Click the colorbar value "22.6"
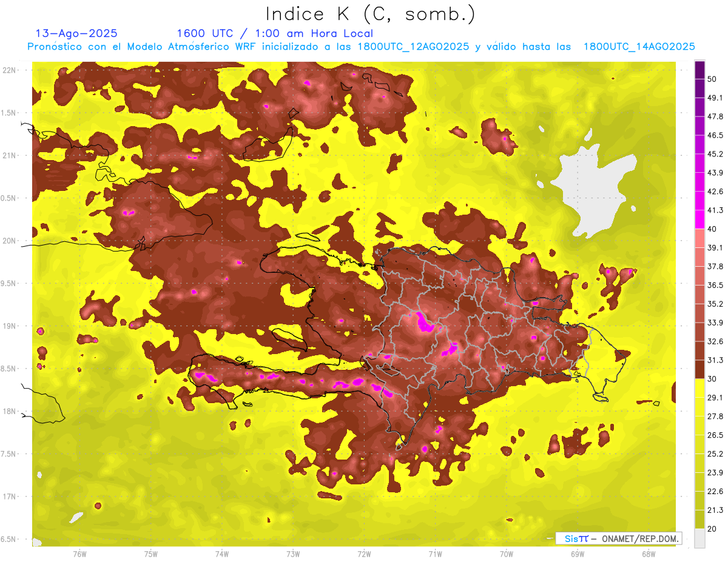This screenshot has height=562, width=728. click(715, 492)
